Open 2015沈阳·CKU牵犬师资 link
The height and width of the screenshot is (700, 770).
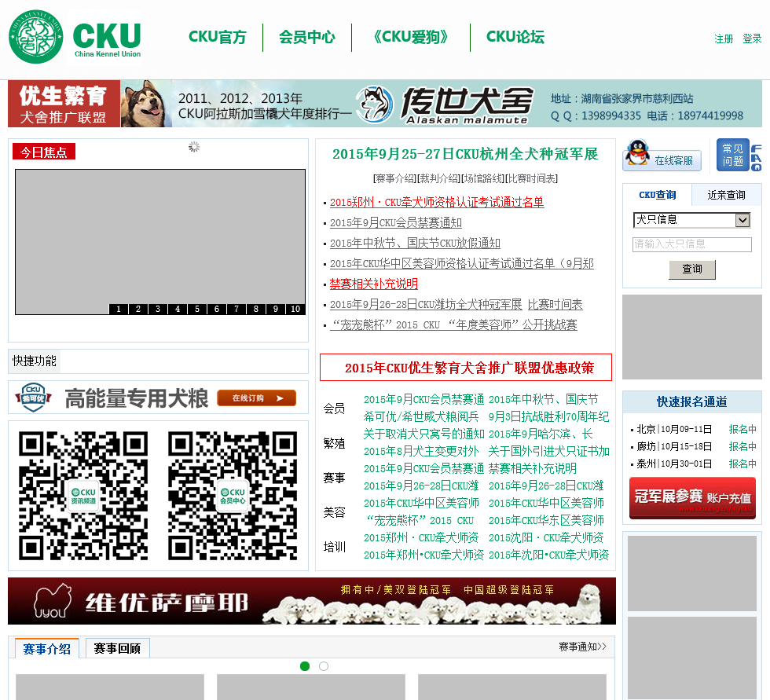click(x=546, y=537)
